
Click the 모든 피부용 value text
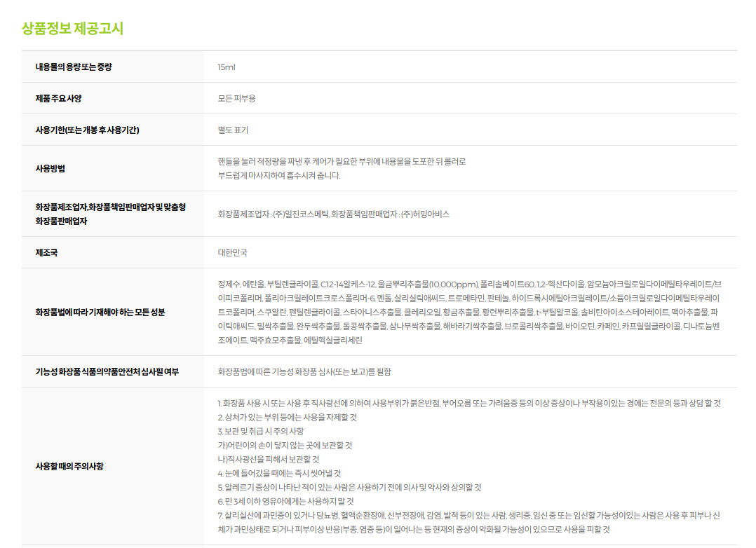click(236, 99)
